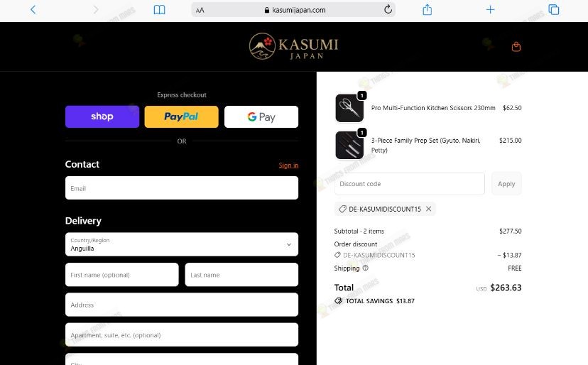Click the Total Savings tag icon
Viewport: 588px width, 365px height.
[338, 301]
